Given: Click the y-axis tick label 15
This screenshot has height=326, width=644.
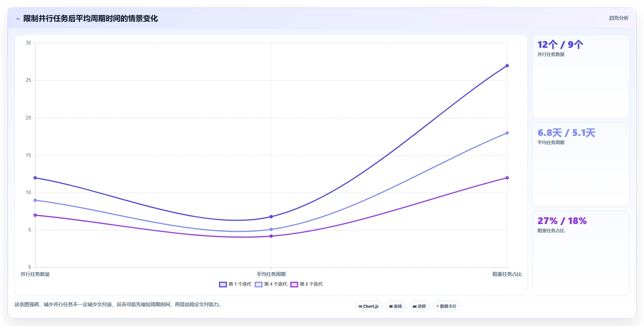Looking at the screenshot, I should 28,155.
